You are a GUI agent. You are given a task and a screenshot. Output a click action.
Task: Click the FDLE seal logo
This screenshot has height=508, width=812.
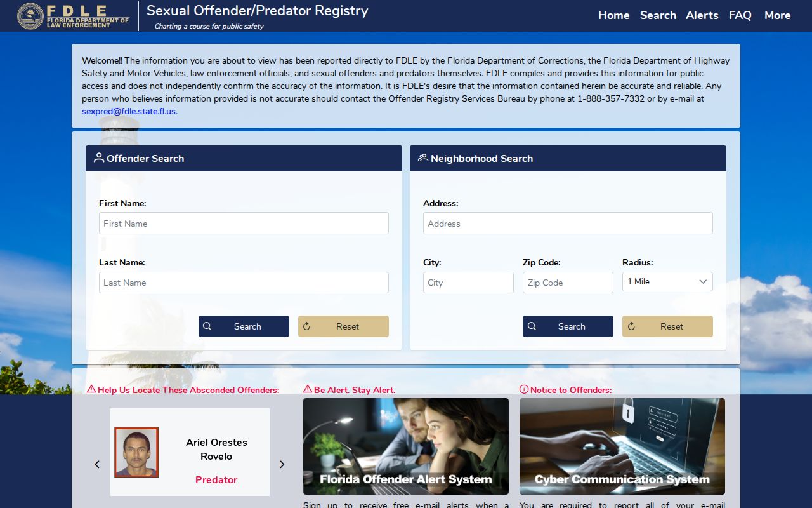[x=30, y=16]
